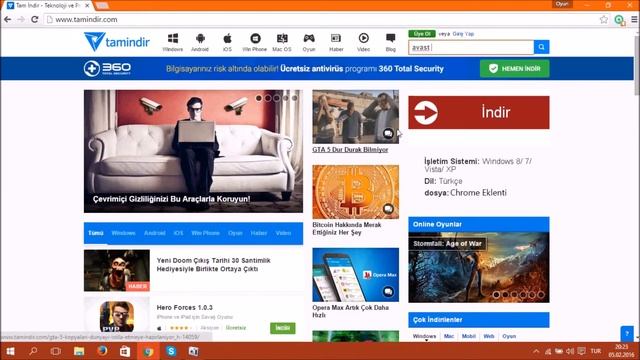Open the Hero Forces 1.0.3 listing

184,307
